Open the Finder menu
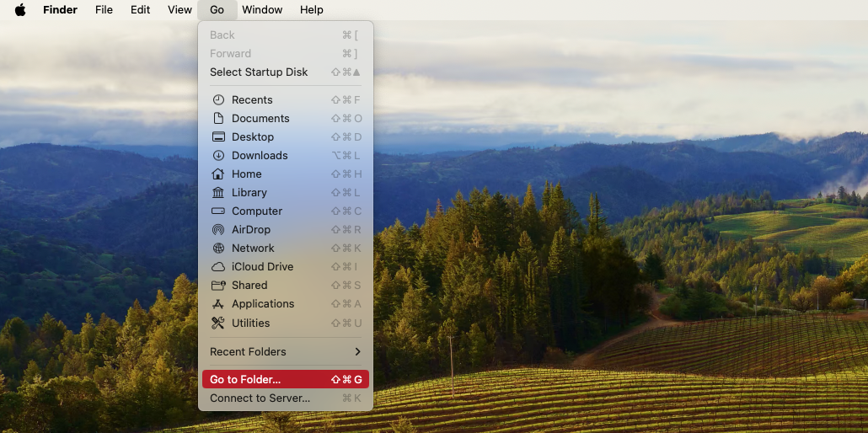Screen dimensions: 868x433 click(x=61, y=10)
